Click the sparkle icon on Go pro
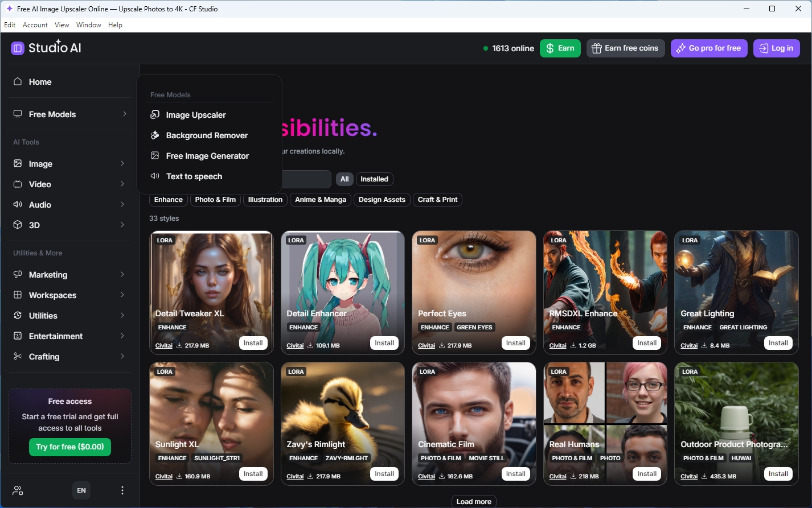 (681, 48)
